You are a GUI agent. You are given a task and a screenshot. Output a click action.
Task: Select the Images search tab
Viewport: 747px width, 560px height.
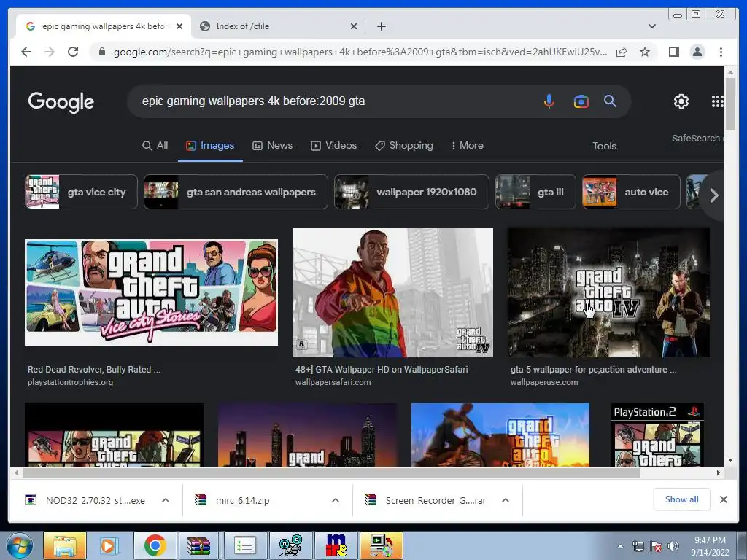coord(210,145)
